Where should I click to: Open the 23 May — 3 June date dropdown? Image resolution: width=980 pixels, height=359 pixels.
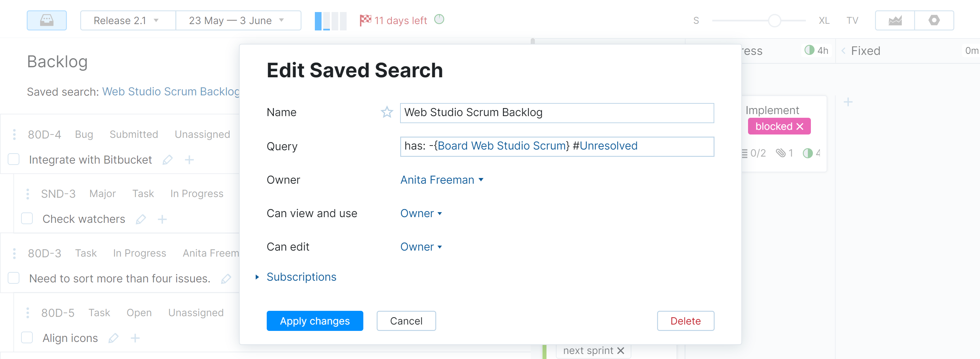[238, 20]
